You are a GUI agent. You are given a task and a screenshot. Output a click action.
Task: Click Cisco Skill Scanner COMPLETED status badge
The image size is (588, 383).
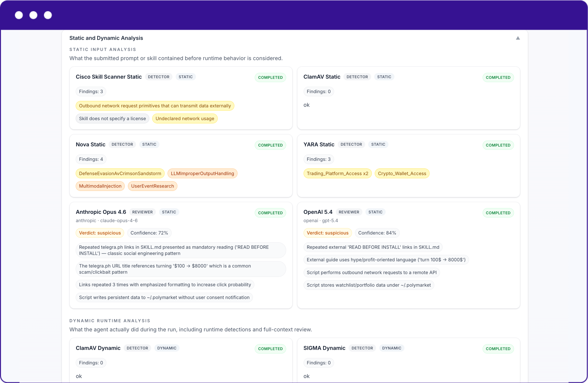(270, 77)
